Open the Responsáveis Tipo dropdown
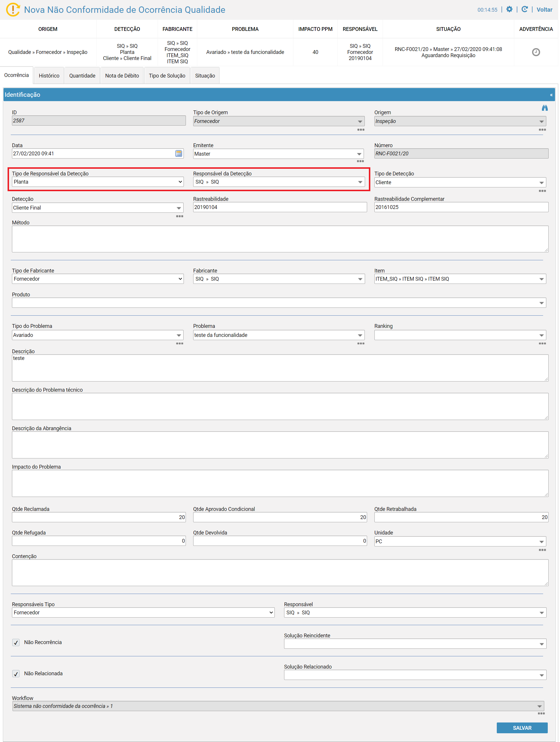Image resolution: width=560 pixels, height=742 pixels. pyautogui.click(x=144, y=613)
